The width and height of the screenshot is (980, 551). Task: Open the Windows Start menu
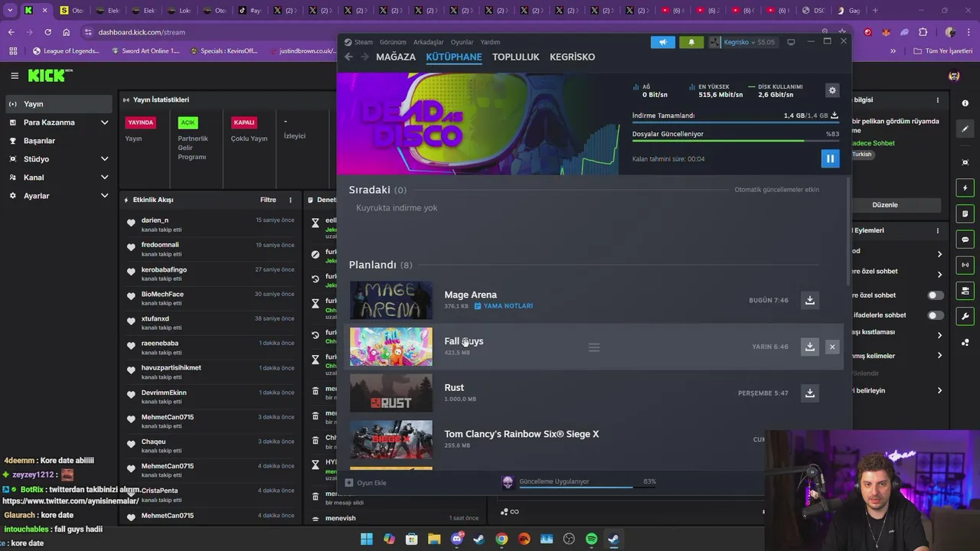[367, 539]
